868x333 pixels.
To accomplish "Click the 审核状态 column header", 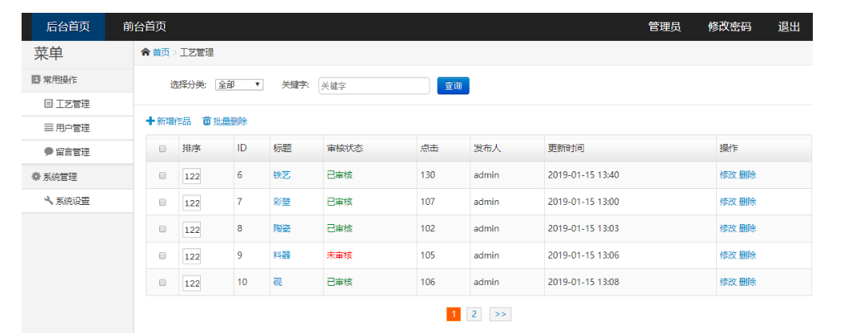I will point(345,149).
